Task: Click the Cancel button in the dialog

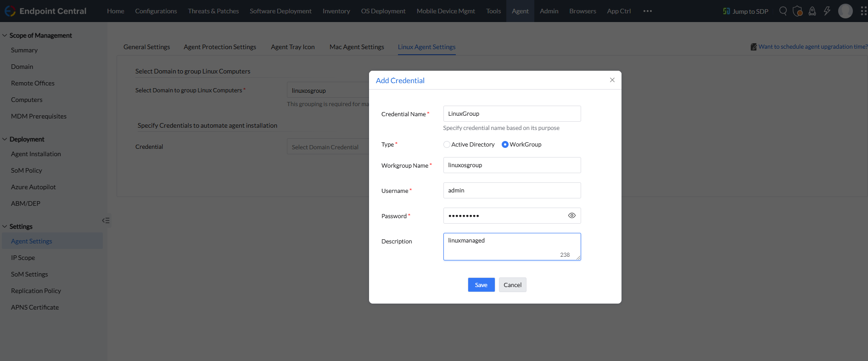Action: pos(512,285)
